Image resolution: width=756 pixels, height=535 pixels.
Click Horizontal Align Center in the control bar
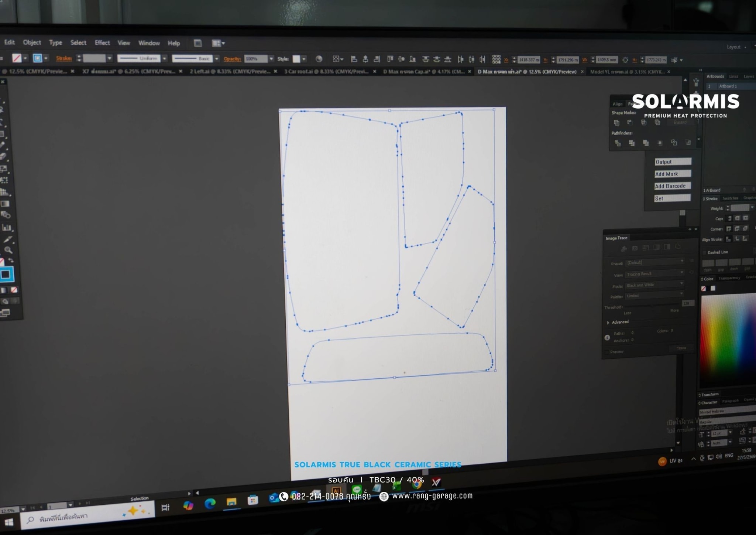click(365, 59)
